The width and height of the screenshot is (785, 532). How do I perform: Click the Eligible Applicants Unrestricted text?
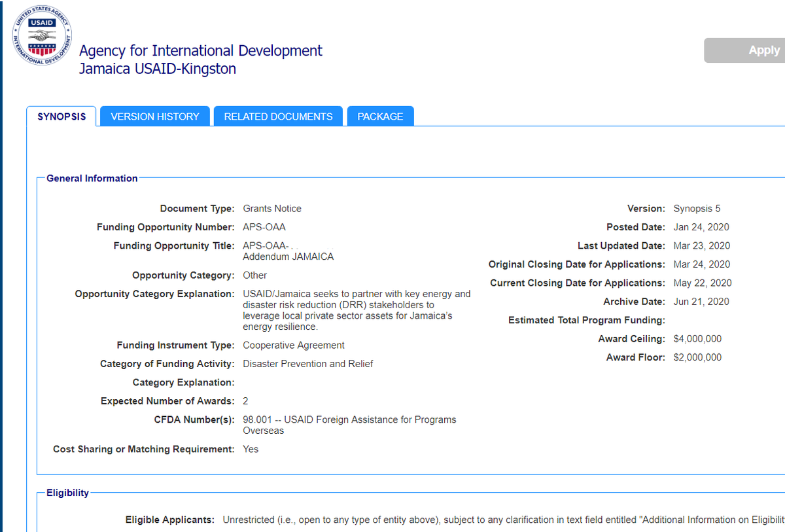click(504, 520)
